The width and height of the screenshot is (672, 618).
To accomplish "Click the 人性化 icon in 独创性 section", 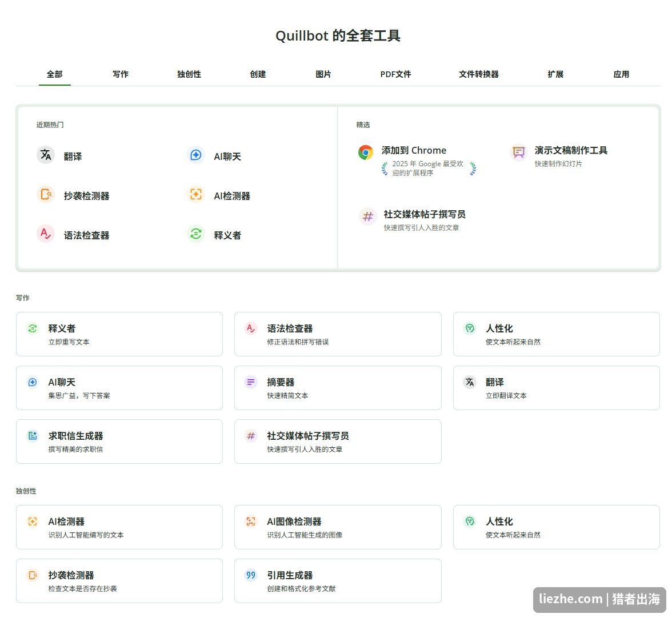I will point(470,521).
